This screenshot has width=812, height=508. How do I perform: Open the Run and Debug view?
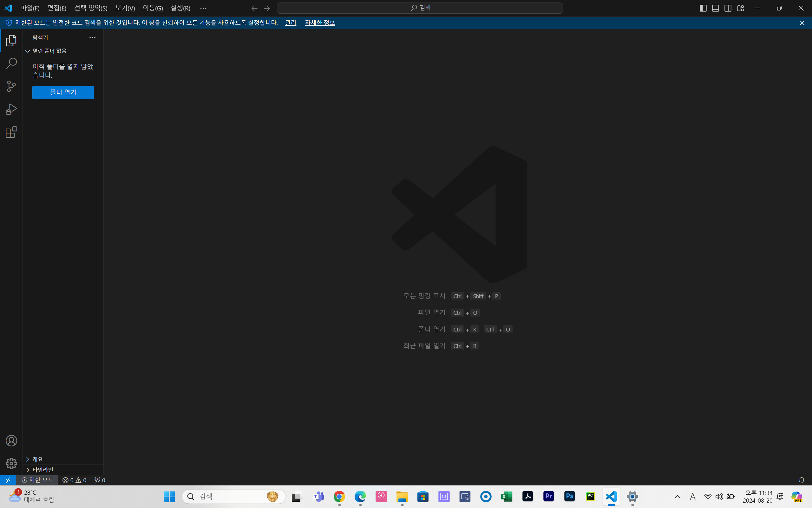pyautogui.click(x=11, y=109)
